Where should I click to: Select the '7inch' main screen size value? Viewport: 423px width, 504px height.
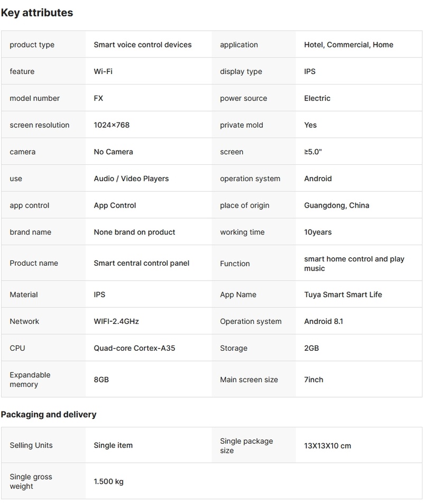pos(314,380)
